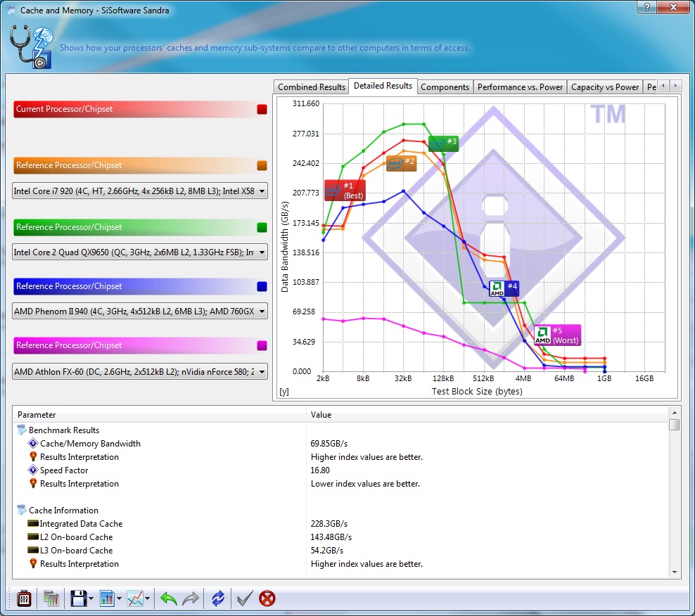Click the Parameter column header
Screen dimensions: 695x616
160,415
